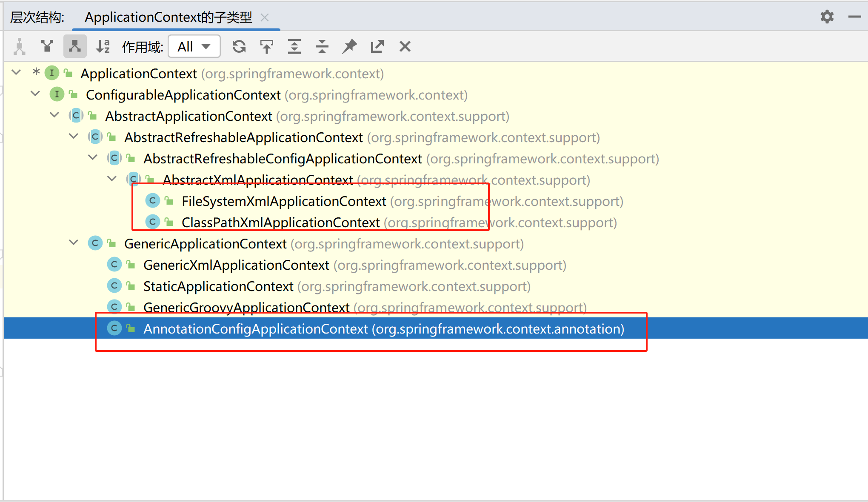Viewport: 868px width, 502px height.
Task: Click class icon beside StaticApplicationContext
Action: point(114,285)
